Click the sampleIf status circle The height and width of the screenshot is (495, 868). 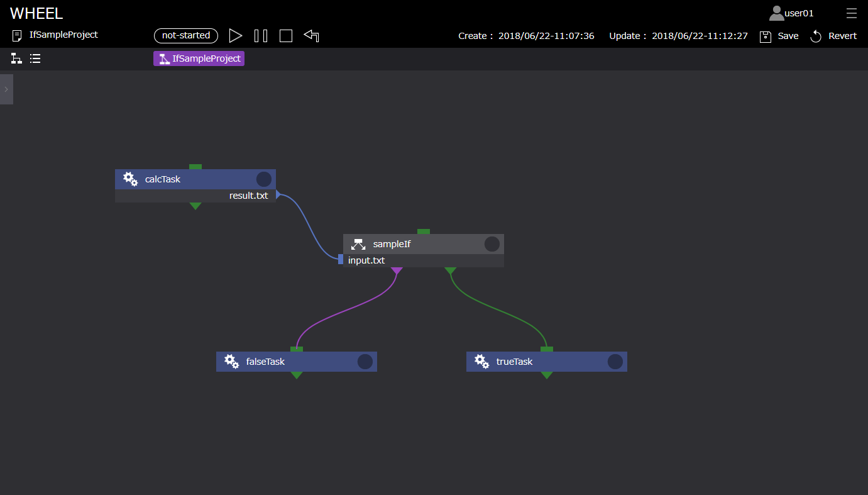[492, 244]
